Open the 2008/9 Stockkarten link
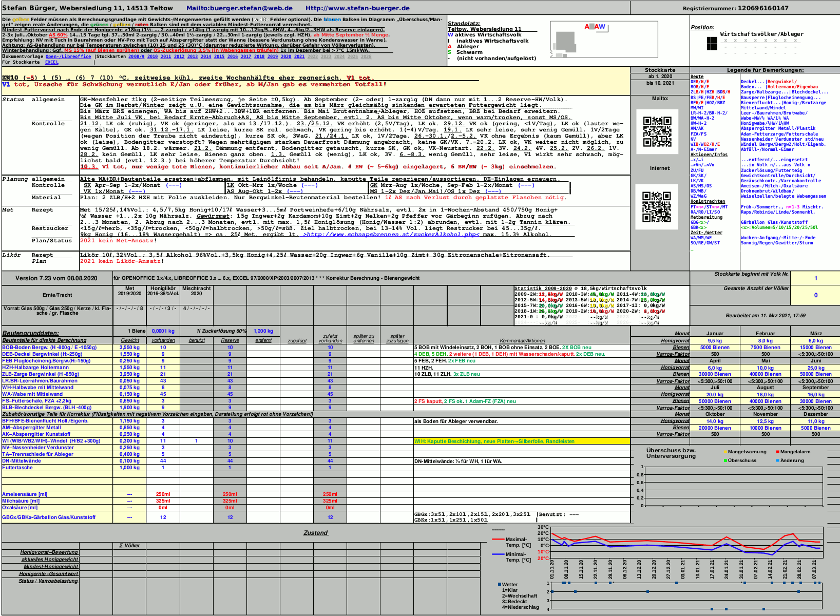The image size is (840, 616). 136,56
